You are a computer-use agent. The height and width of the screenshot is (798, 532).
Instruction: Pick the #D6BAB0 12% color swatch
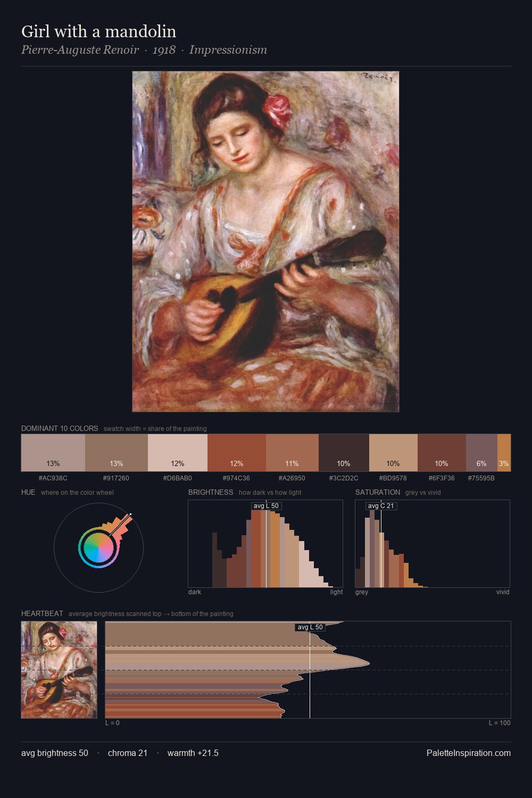[x=178, y=453]
